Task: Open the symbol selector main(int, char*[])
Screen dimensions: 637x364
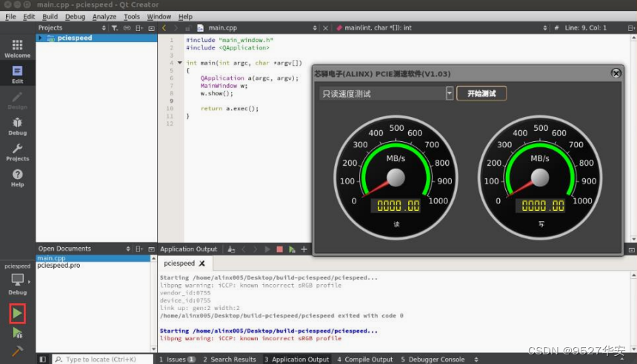Action: click(x=441, y=28)
